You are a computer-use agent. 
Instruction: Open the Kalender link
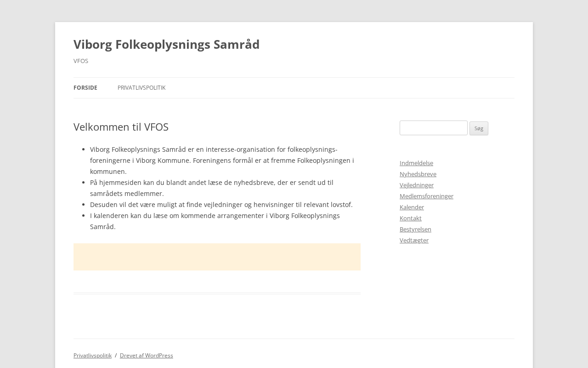(412, 207)
